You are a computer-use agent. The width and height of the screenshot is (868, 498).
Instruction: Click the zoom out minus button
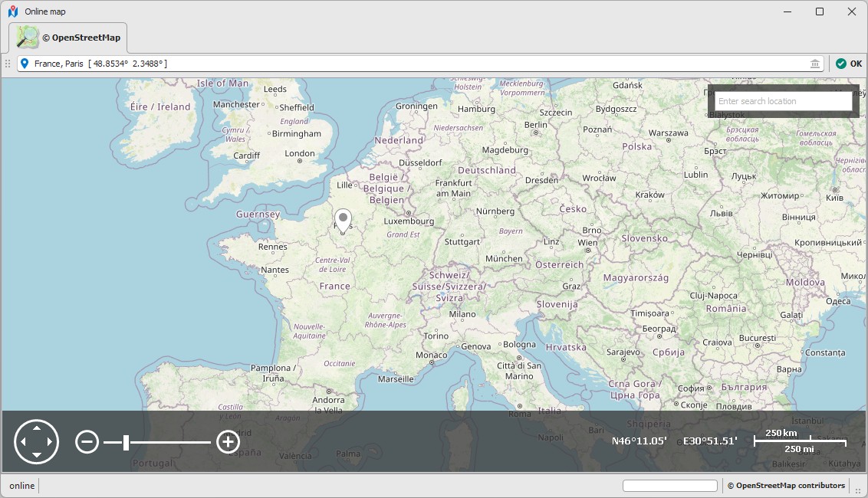coord(87,441)
